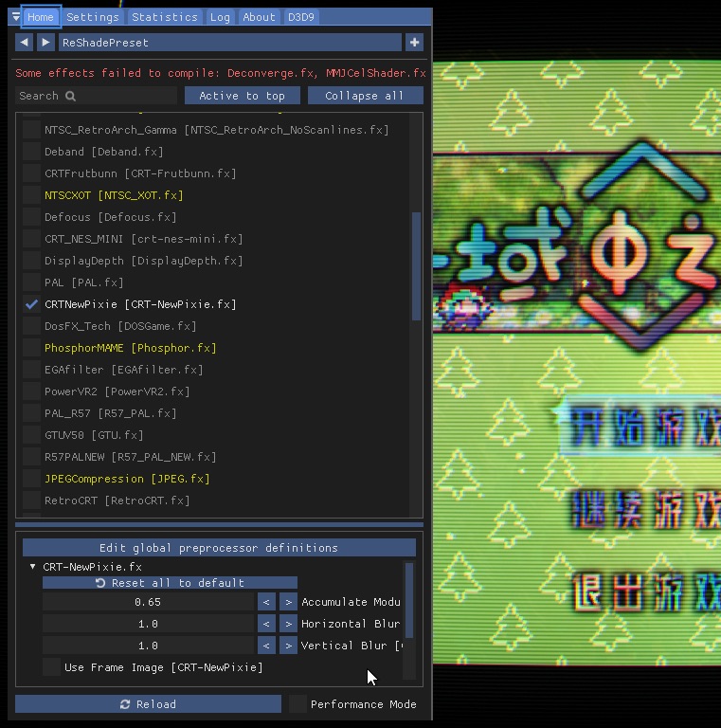
Task: Increase Vertical Blur with right arrow
Action: (288, 646)
